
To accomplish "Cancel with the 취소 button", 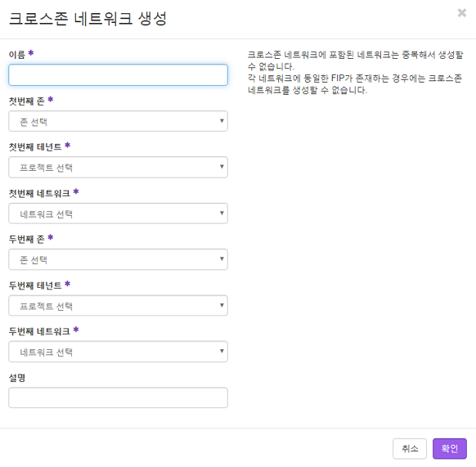I will click(410, 448).
